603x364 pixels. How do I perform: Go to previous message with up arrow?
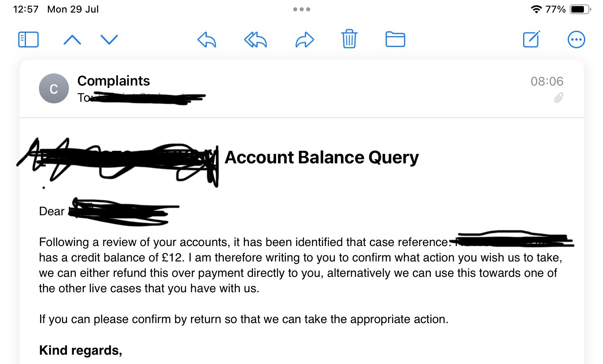(73, 40)
